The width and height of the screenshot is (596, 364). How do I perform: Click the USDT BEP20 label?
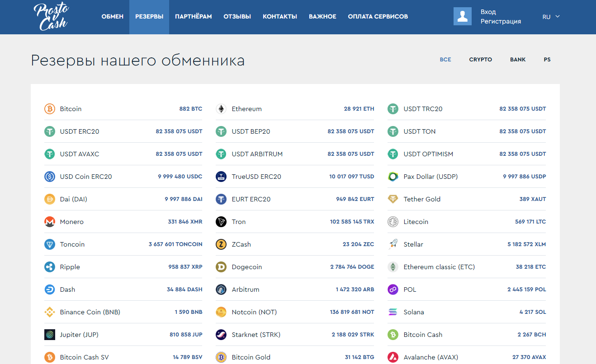click(x=251, y=131)
